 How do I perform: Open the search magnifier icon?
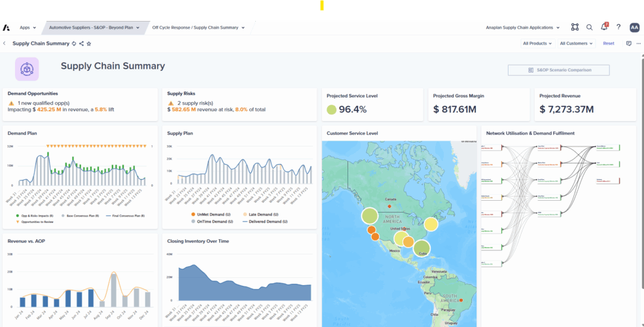tap(589, 27)
